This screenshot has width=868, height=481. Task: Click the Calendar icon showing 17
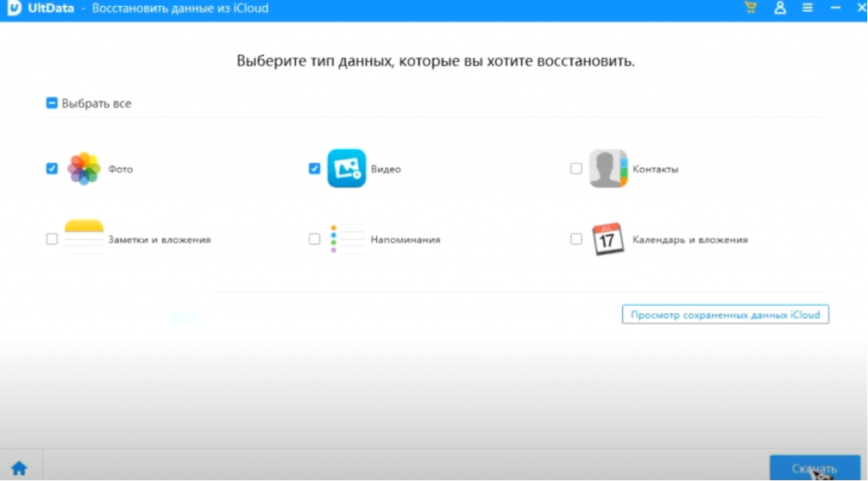(608, 239)
